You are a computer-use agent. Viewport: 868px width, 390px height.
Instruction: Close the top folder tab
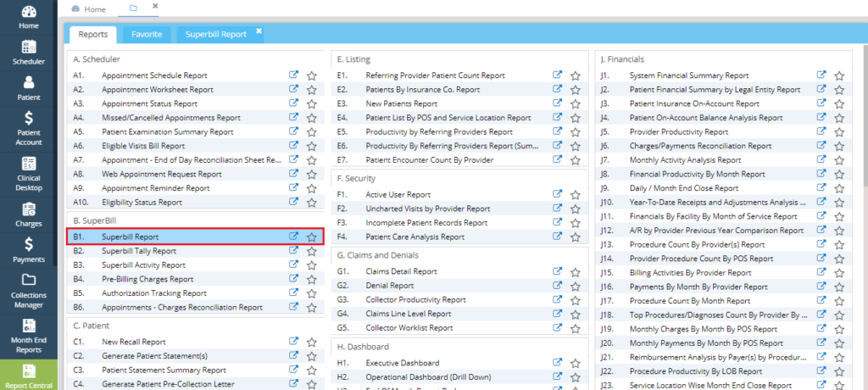tap(155, 6)
